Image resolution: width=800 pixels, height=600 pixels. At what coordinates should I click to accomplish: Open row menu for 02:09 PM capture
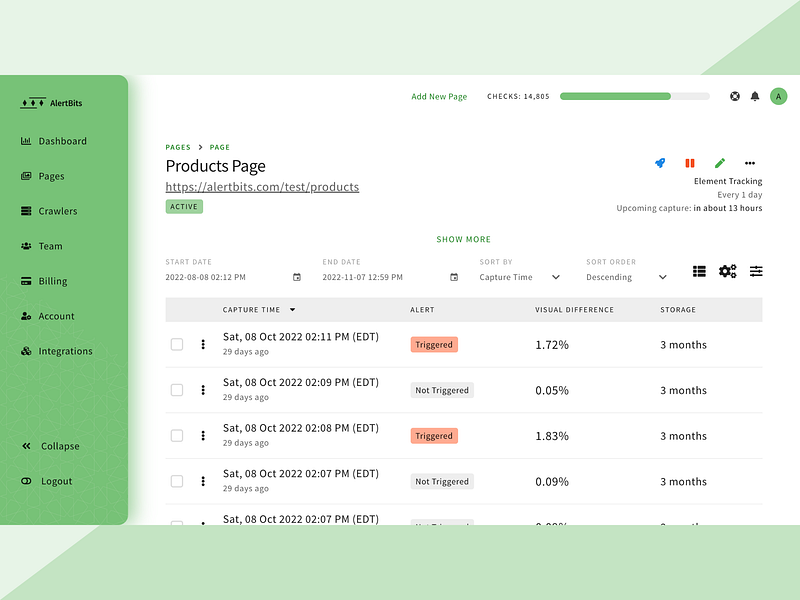[203, 390]
